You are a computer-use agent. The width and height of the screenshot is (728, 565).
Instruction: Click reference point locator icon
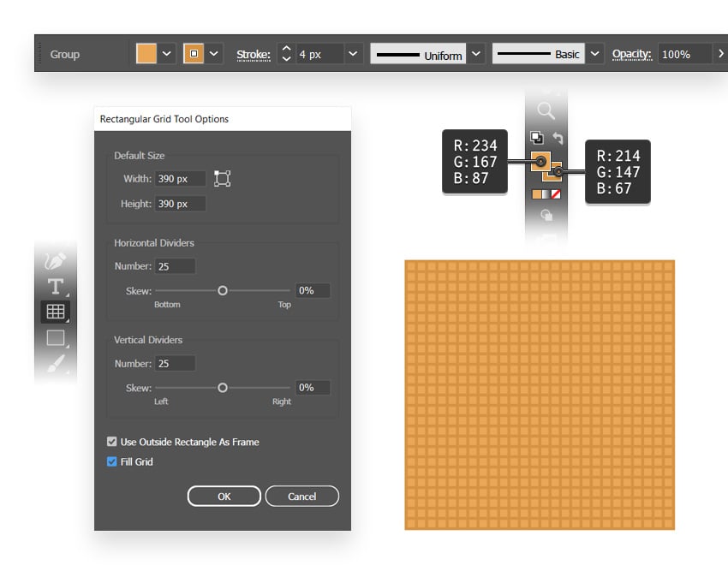[x=223, y=179]
